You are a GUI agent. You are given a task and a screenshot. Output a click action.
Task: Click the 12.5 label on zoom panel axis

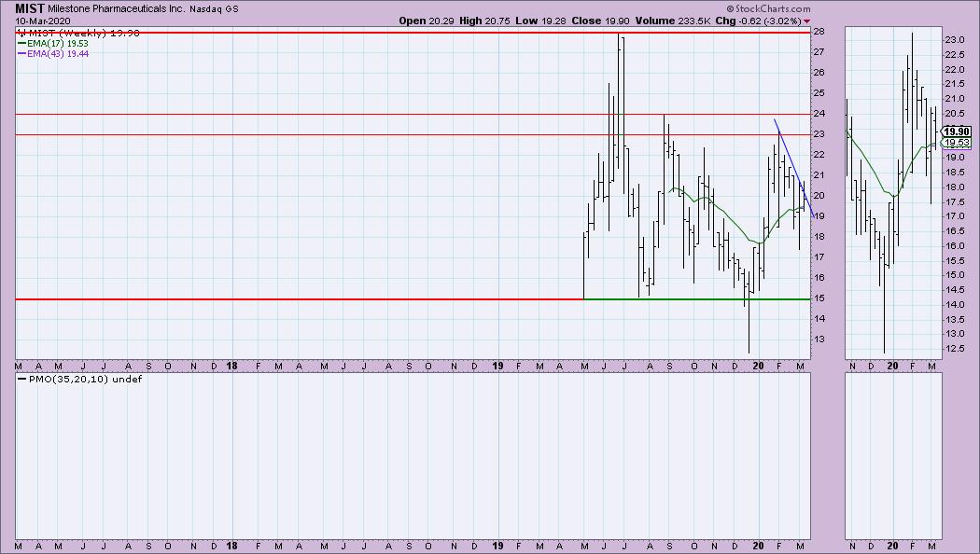953,349
